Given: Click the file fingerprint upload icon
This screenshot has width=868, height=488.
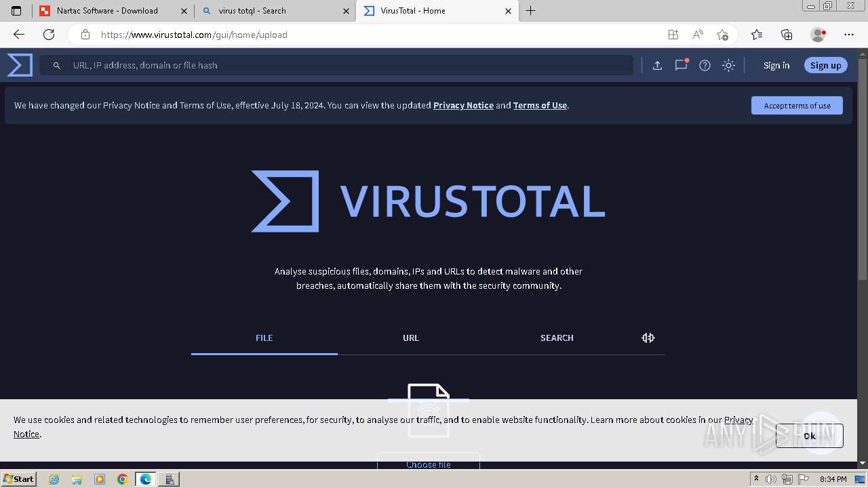Looking at the screenshot, I should pos(429,411).
